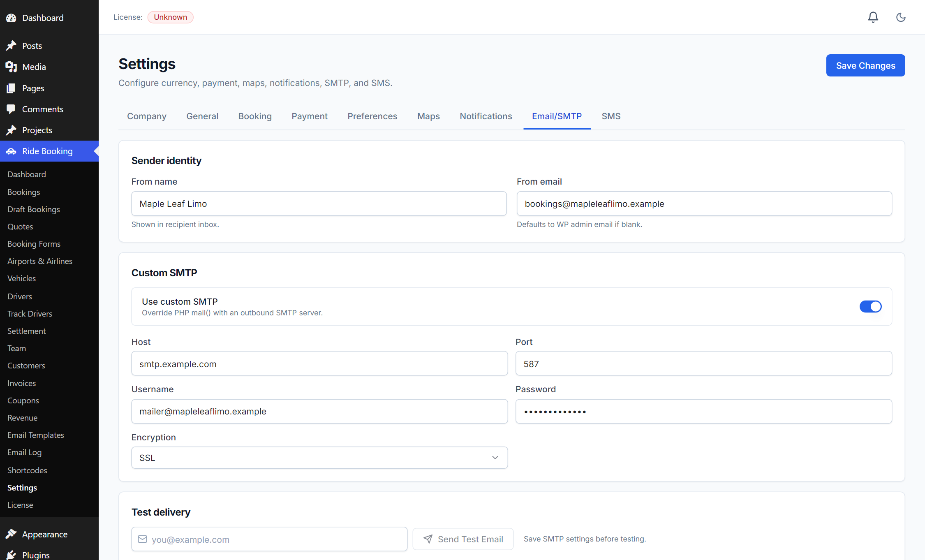Click the Save Changes button
The height and width of the screenshot is (560, 925).
(865, 65)
